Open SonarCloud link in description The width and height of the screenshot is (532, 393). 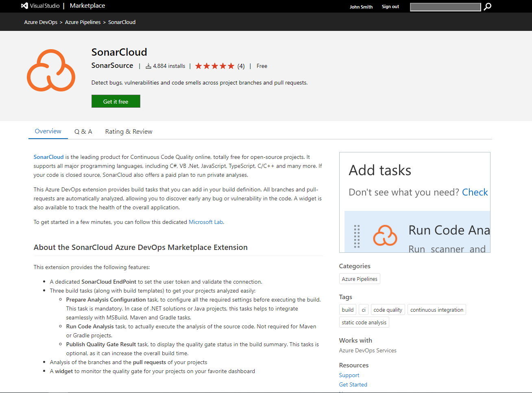pos(48,157)
